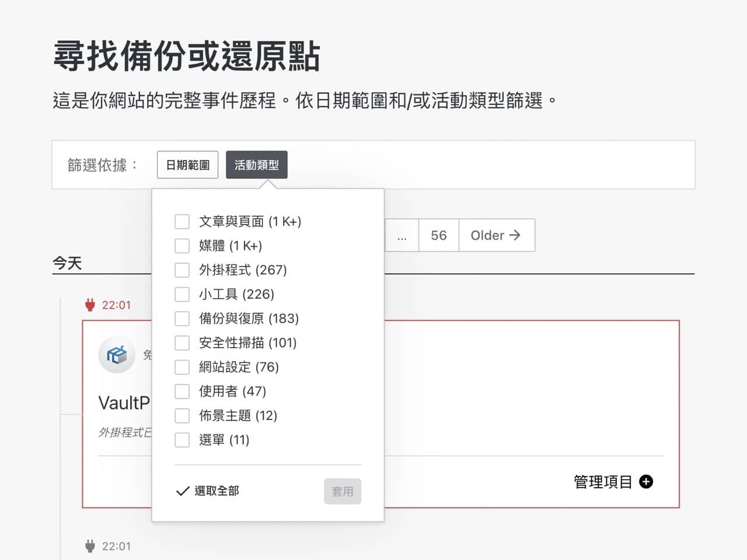This screenshot has width=747, height=560.
Task: Go to page 56
Action: (x=439, y=235)
